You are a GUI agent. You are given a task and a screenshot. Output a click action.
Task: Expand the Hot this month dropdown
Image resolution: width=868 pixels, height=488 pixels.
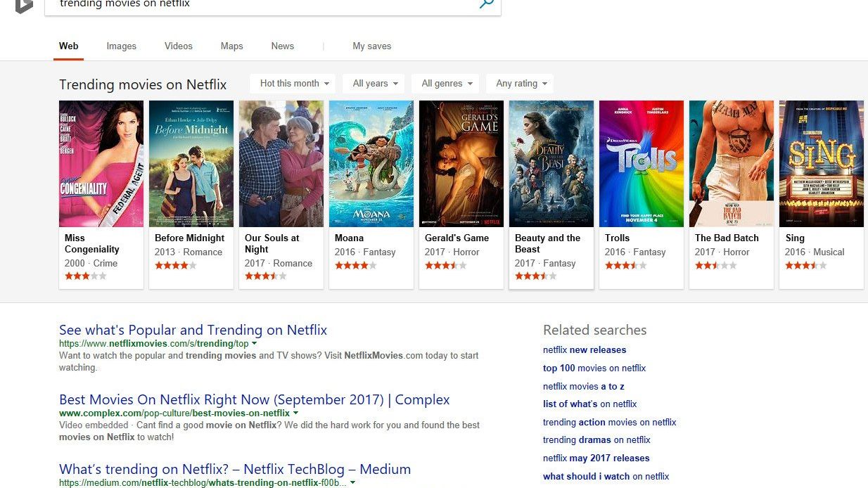tap(294, 84)
